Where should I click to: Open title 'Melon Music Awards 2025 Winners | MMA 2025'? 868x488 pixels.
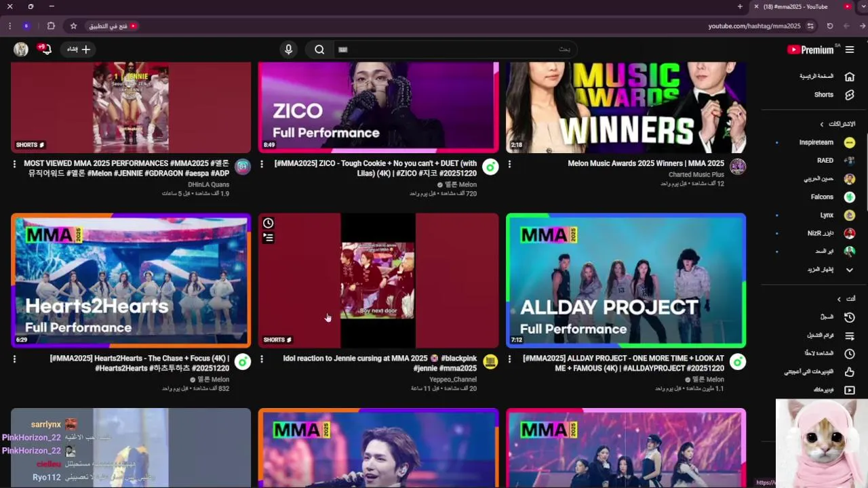click(x=646, y=163)
